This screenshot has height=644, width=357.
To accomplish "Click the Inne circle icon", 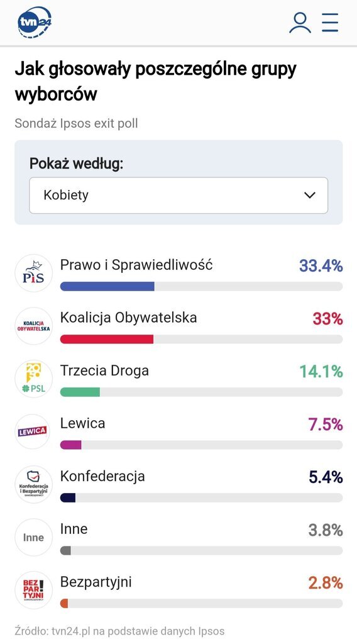I will [x=34, y=537].
